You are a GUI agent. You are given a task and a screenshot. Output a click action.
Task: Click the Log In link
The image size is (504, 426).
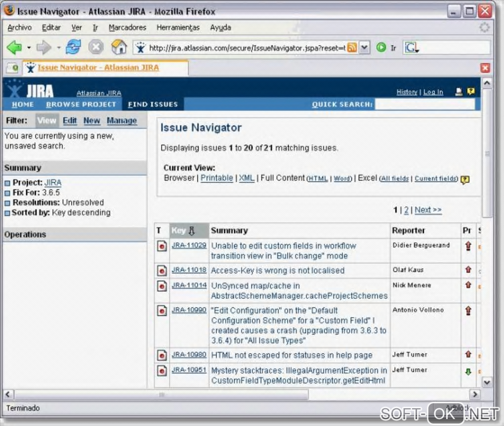coord(433,92)
